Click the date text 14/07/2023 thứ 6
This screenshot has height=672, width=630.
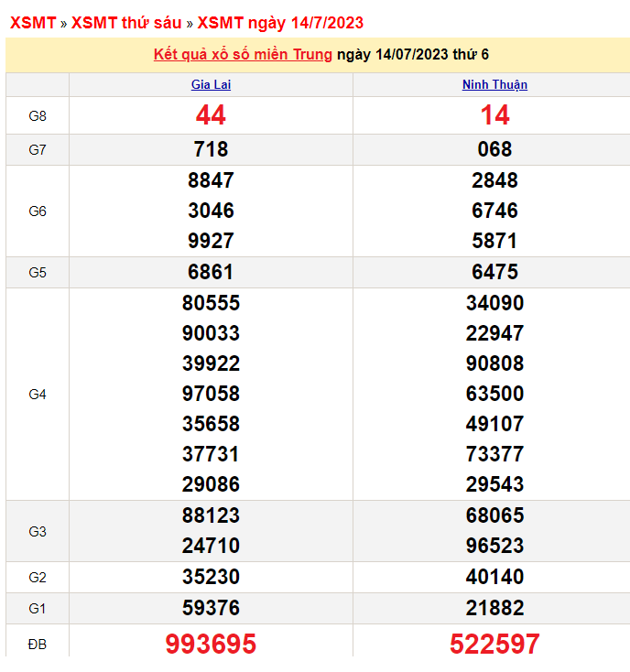[x=432, y=54]
